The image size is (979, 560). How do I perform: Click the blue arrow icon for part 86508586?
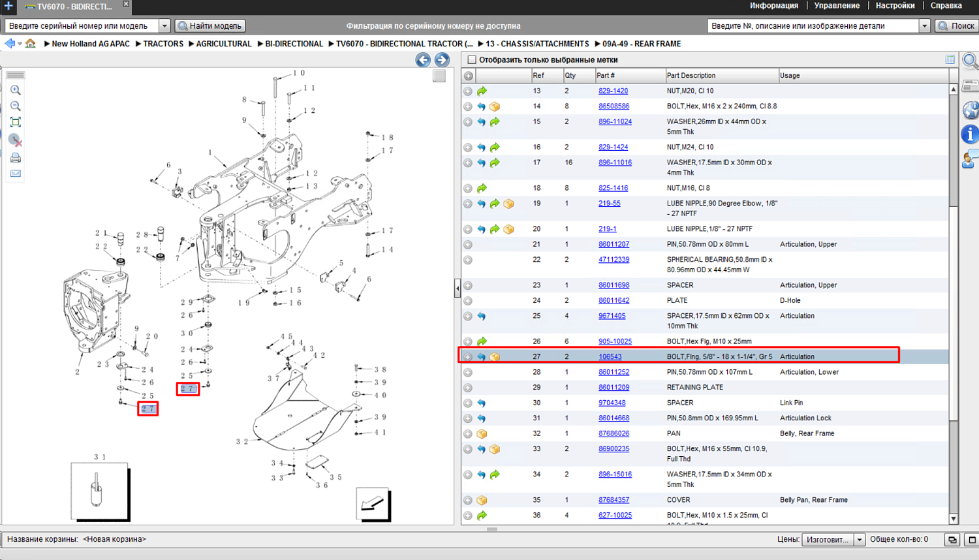(482, 106)
